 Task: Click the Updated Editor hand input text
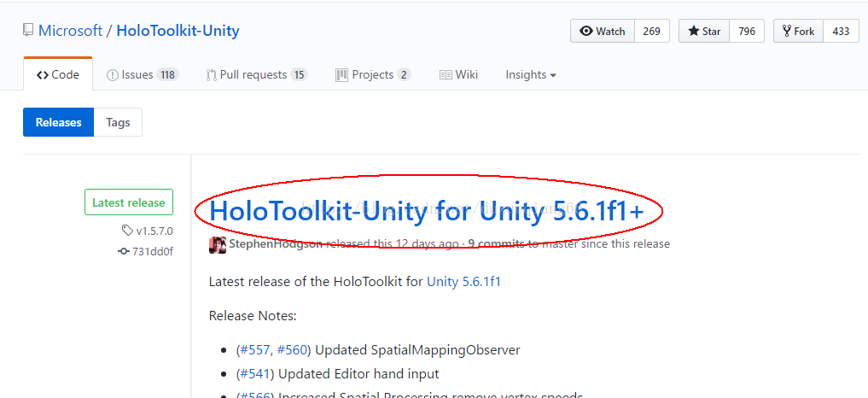click(x=358, y=374)
